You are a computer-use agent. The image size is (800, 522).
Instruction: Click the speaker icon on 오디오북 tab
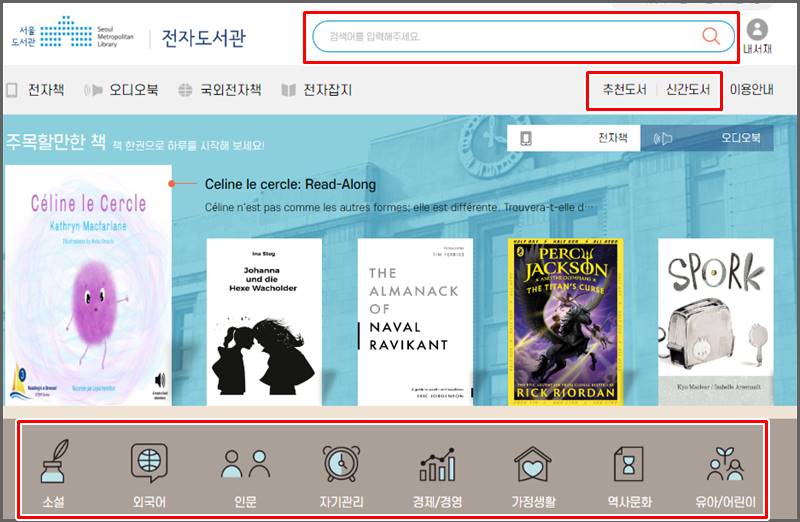click(663, 138)
